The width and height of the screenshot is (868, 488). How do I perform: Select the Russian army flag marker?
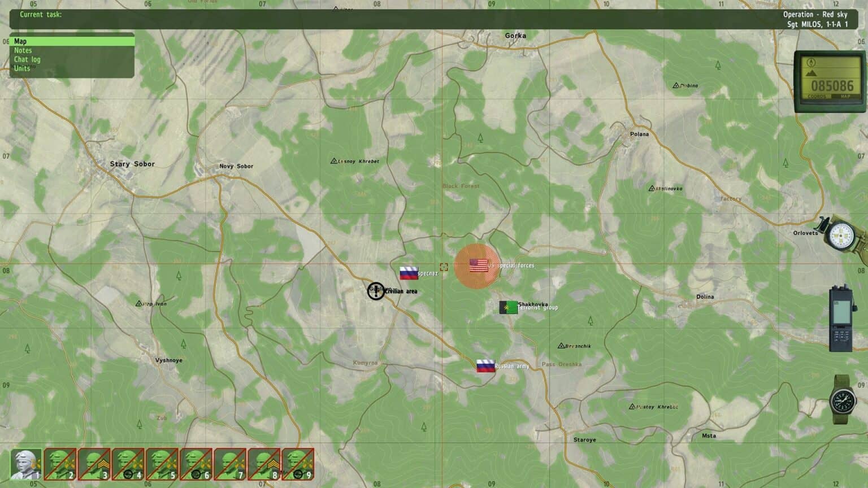485,366
